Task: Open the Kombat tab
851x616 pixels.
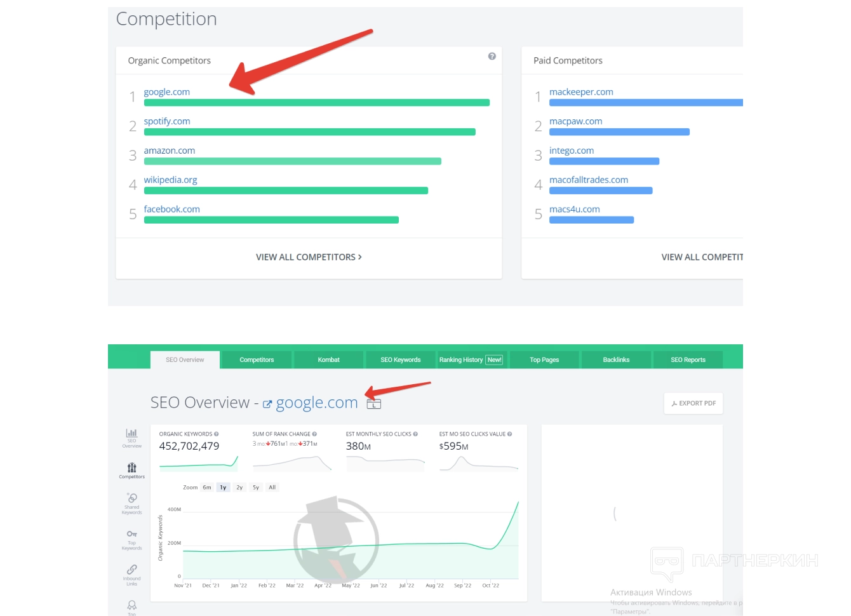Action: click(328, 359)
